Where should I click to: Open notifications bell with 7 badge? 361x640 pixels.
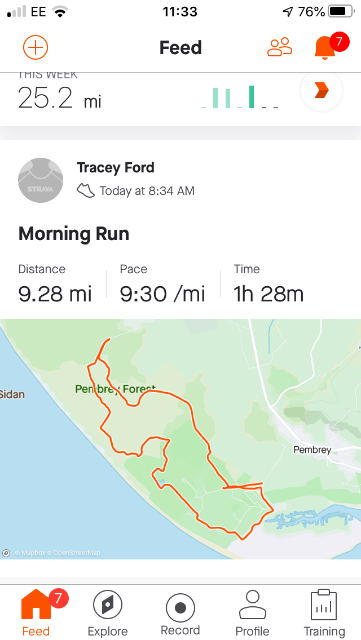pos(326,47)
